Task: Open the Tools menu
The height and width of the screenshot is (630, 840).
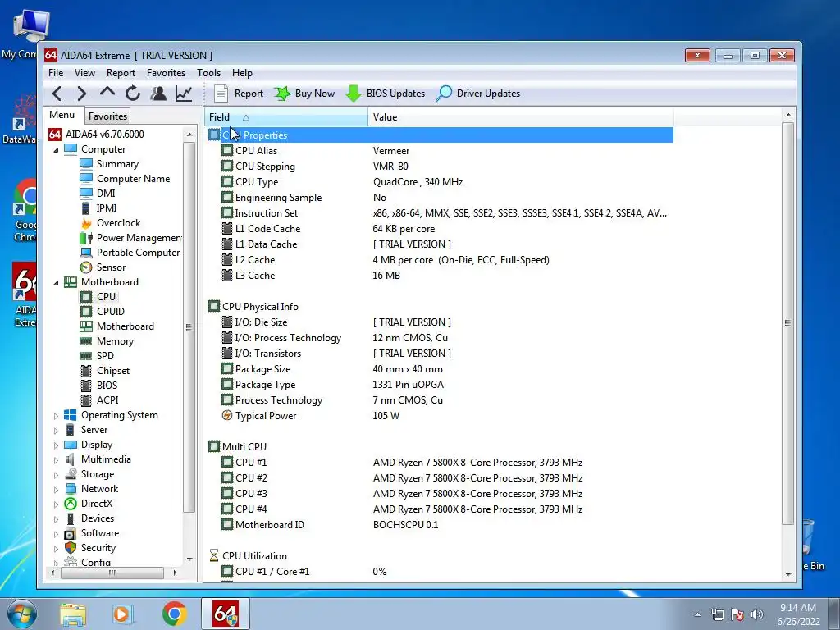Action: (208, 73)
